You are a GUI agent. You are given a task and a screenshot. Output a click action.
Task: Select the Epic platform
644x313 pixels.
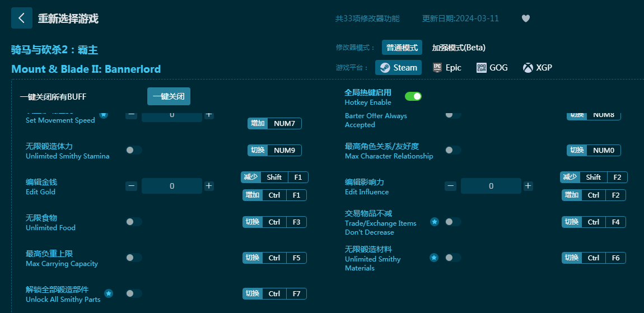(447, 68)
